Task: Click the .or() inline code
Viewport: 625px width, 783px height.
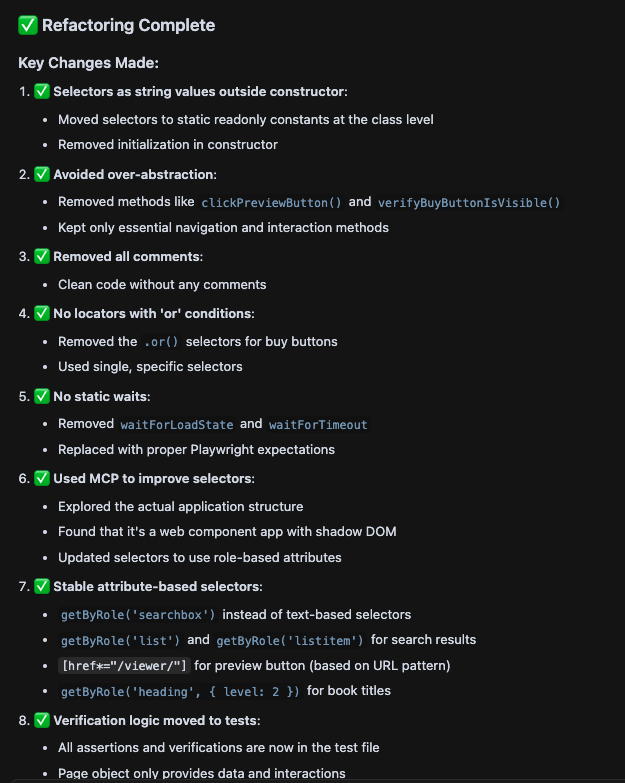Action: [x=160, y=342]
